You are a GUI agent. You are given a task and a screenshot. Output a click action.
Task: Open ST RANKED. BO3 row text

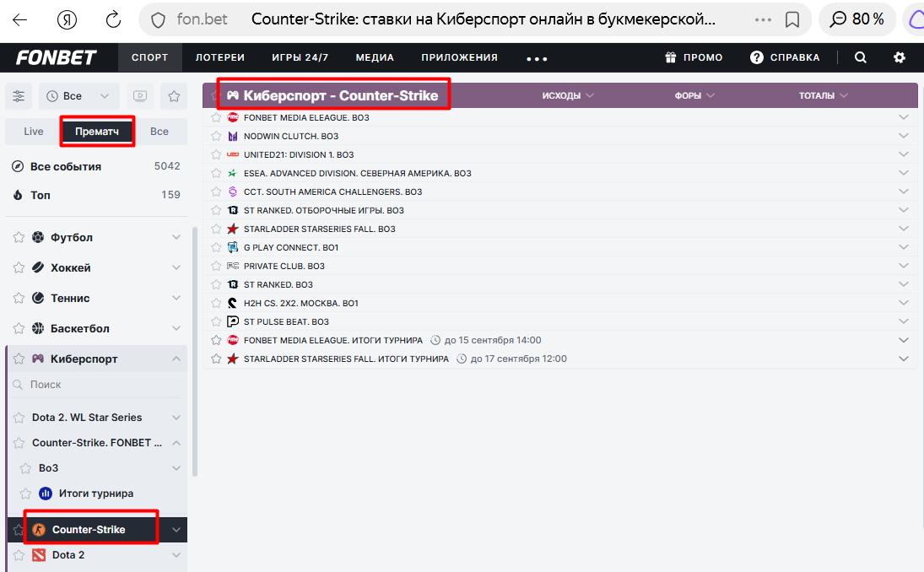coord(278,284)
